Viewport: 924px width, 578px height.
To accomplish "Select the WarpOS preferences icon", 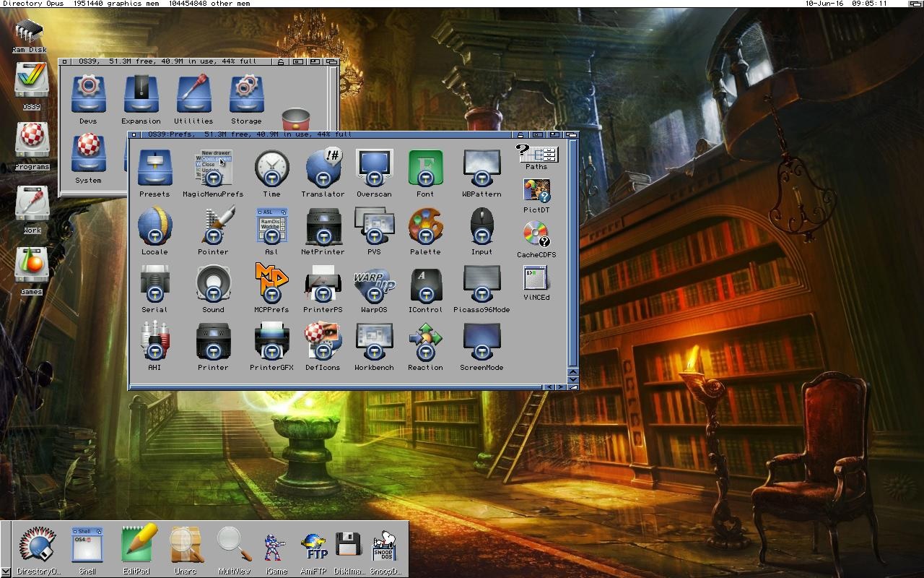I will point(374,285).
